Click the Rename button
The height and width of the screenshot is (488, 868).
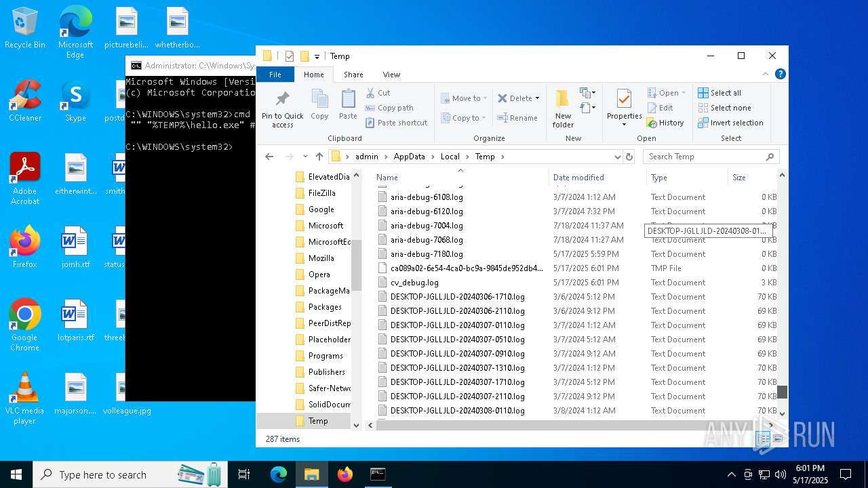(517, 118)
